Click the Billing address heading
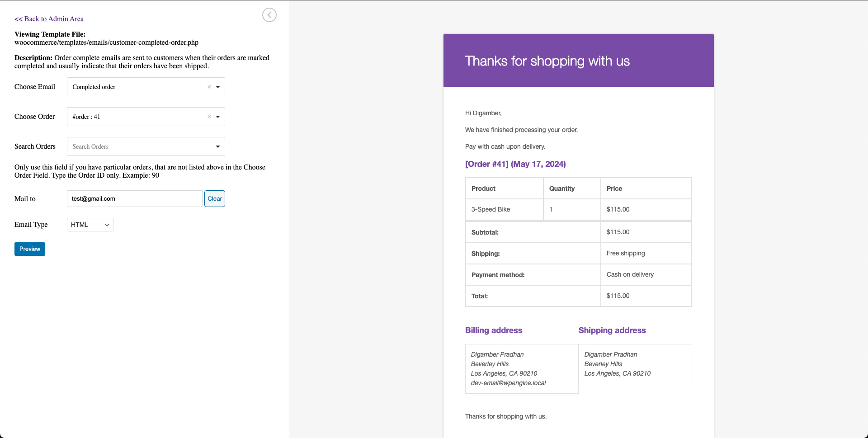The height and width of the screenshot is (438, 868). pos(493,330)
